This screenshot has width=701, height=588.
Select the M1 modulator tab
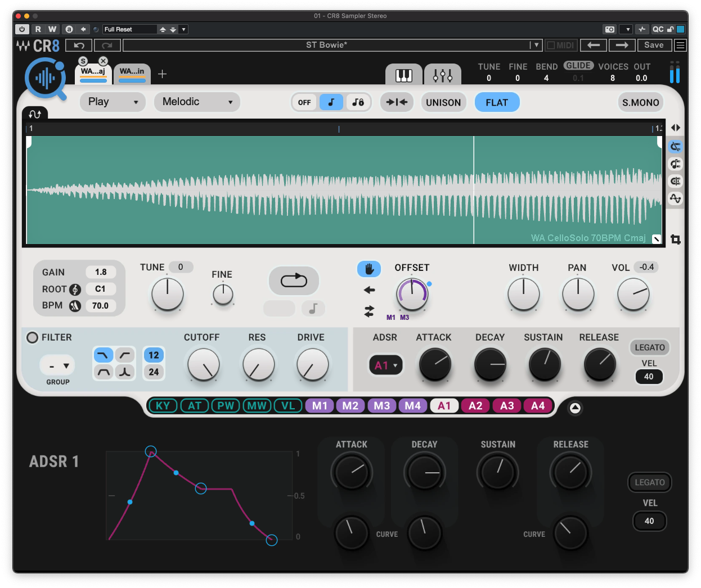click(x=320, y=406)
